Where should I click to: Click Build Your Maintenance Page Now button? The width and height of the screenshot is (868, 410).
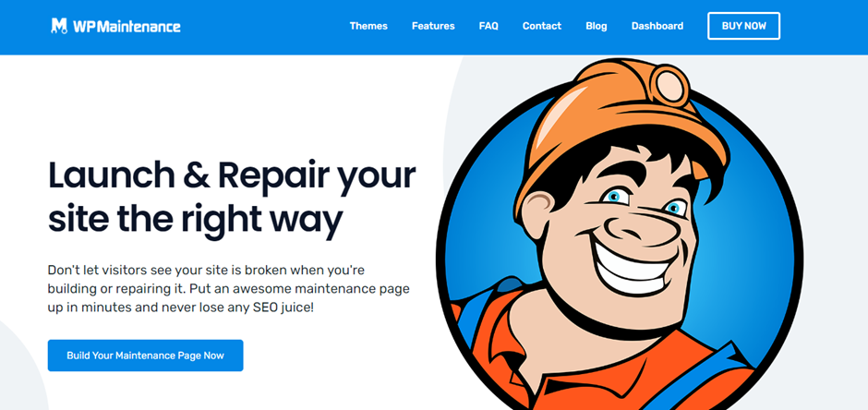[146, 356]
